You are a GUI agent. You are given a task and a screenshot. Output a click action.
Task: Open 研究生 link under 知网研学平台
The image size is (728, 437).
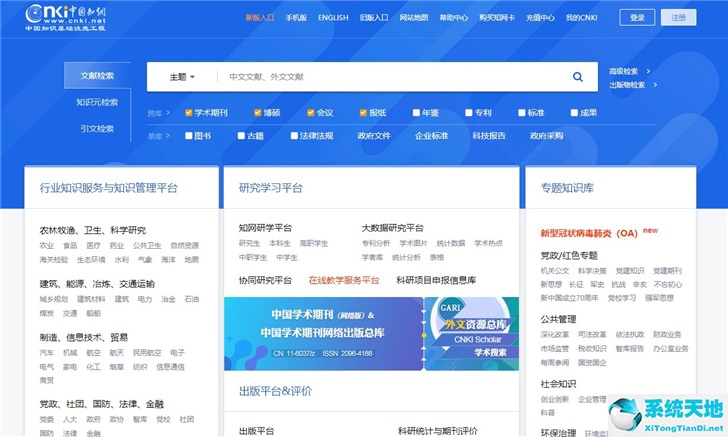[249, 243]
